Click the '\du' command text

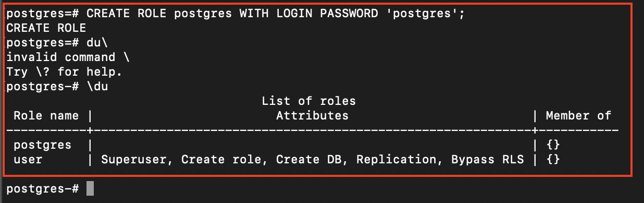[x=97, y=87]
